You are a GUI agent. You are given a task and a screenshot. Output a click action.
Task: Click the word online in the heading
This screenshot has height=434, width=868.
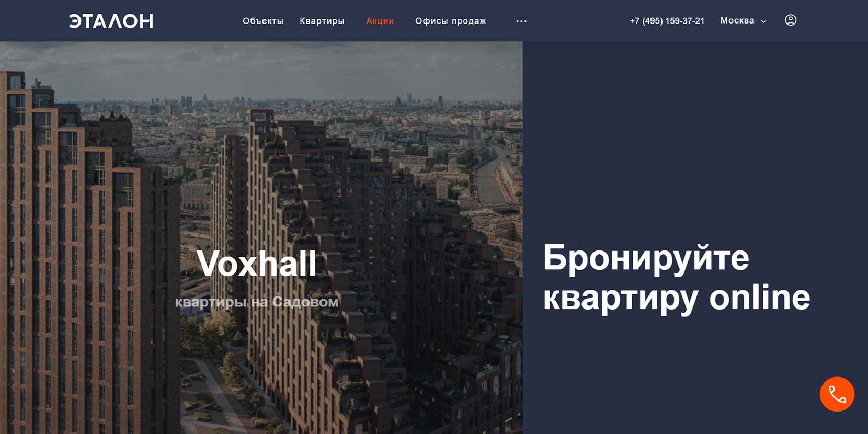pos(760,297)
